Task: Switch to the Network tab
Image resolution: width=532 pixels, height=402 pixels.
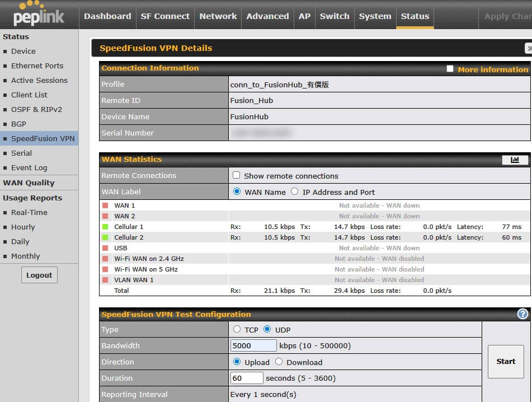Action: [x=218, y=16]
